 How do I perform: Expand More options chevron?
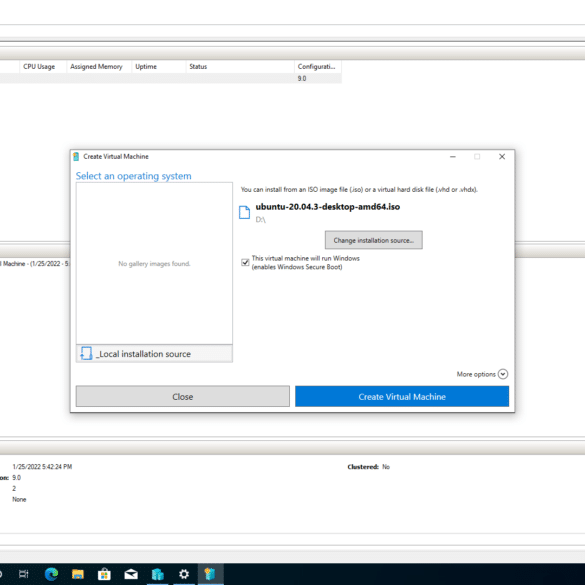click(x=503, y=374)
